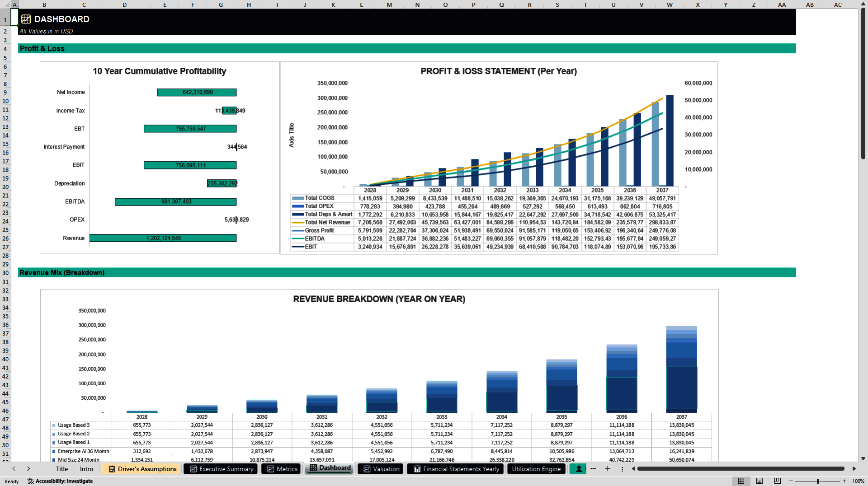Switch to Utilization Engine tab

pyautogui.click(x=536, y=469)
